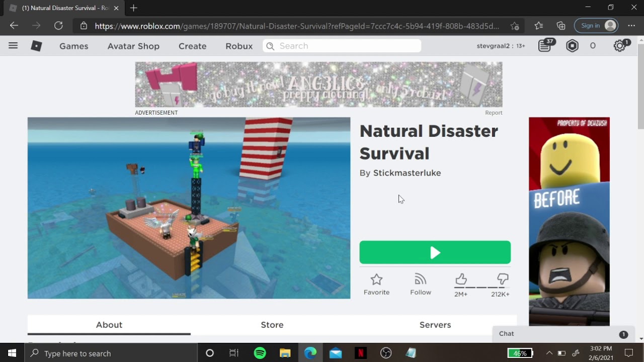The height and width of the screenshot is (362, 644).
Task: View site info via the padlock icon
Action: click(84, 26)
